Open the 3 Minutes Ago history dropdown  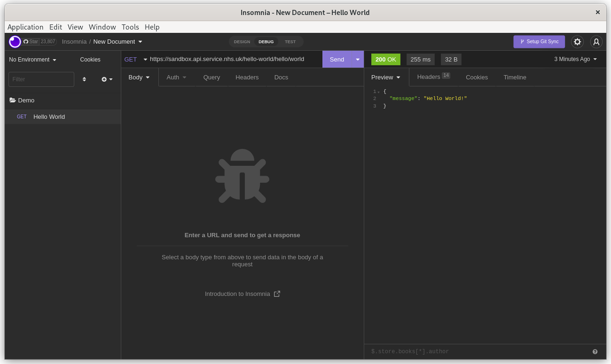point(576,59)
